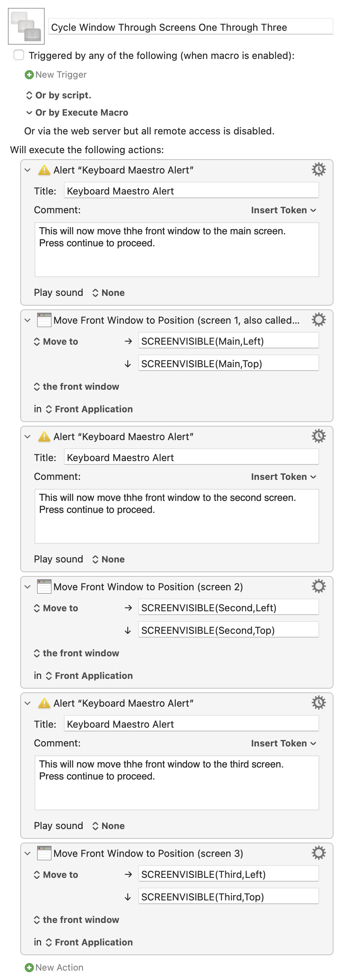The width and height of the screenshot is (341, 980).
Task: Click the gear icon of the third screen Alert
Action: (x=318, y=703)
